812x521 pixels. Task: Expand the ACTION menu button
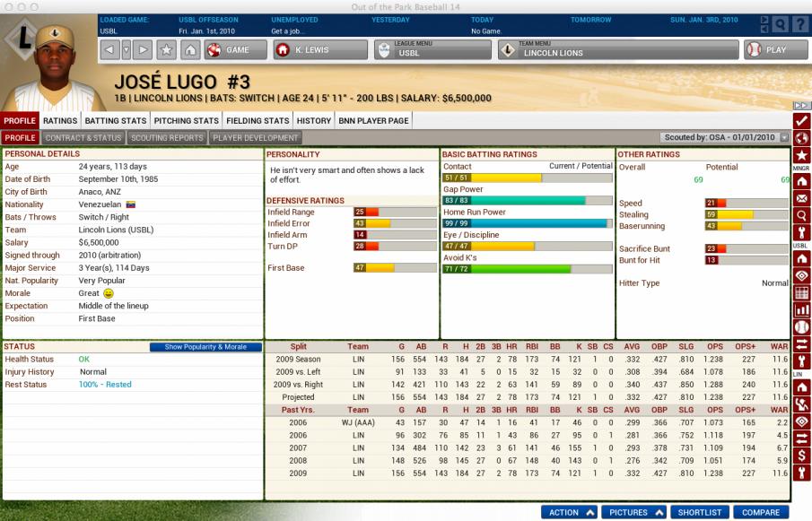571,512
